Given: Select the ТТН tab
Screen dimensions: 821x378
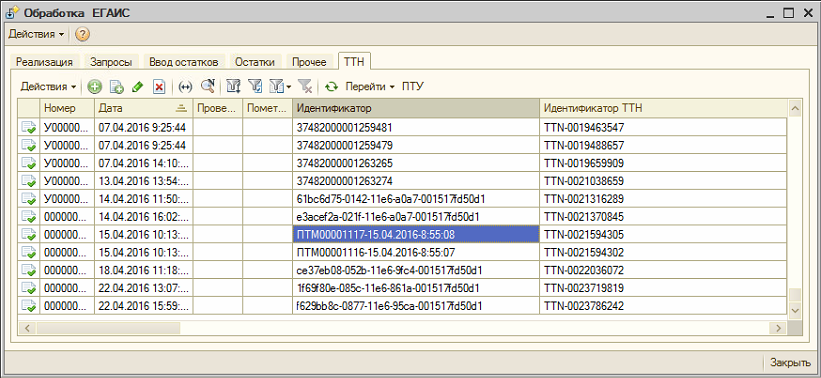Looking at the screenshot, I should tap(354, 62).
